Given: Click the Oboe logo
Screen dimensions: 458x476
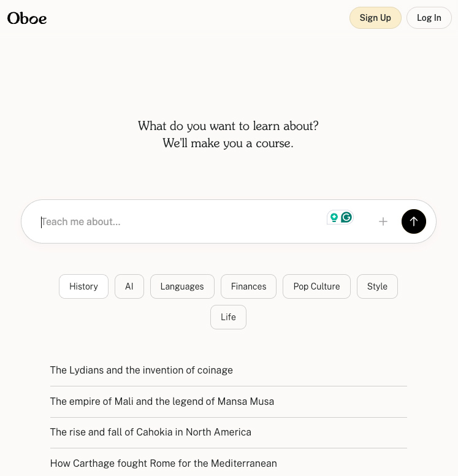Looking at the screenshot, I should point(27,18).
